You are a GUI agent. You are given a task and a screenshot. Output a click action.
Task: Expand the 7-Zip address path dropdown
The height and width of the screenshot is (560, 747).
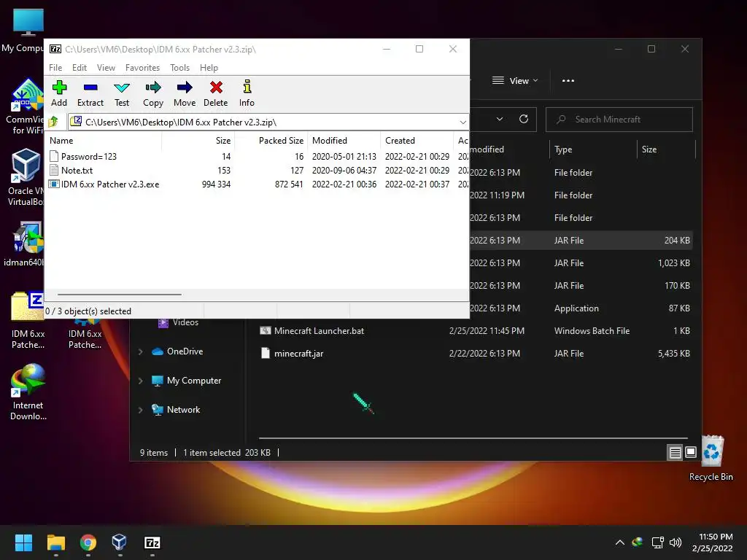coord(462,122)
